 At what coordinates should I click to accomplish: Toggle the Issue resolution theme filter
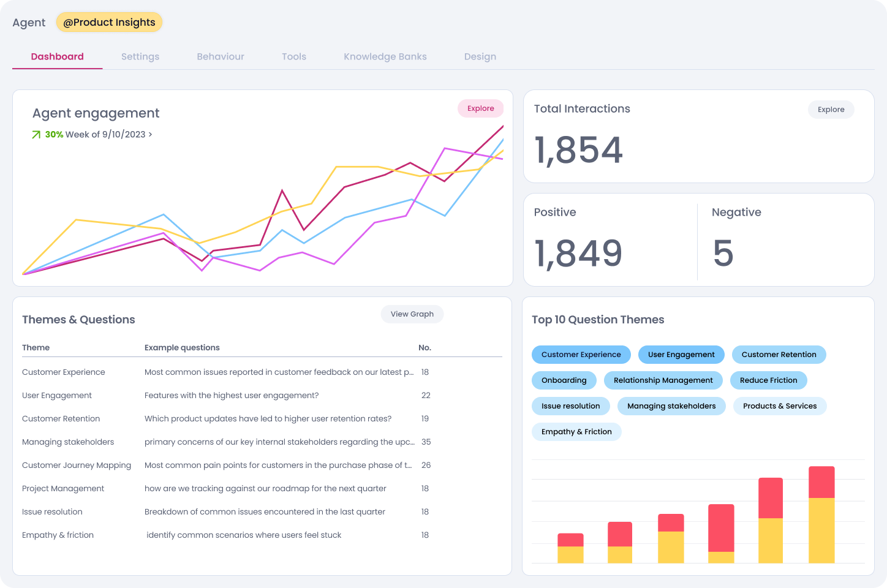coord(570,406)
